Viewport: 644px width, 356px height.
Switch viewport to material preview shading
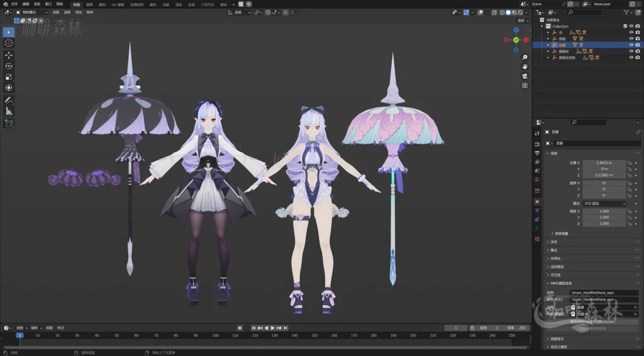click(x=514, y=13)
